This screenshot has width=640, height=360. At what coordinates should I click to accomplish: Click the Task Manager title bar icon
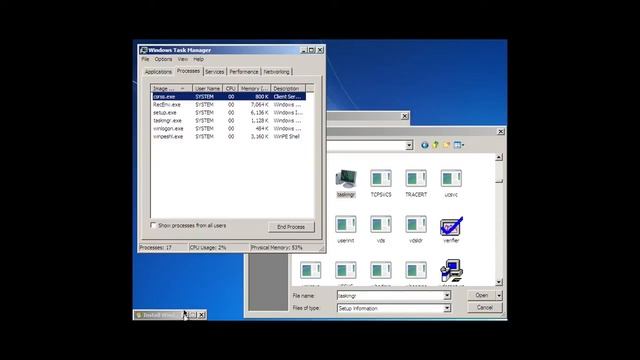[143, 50]
